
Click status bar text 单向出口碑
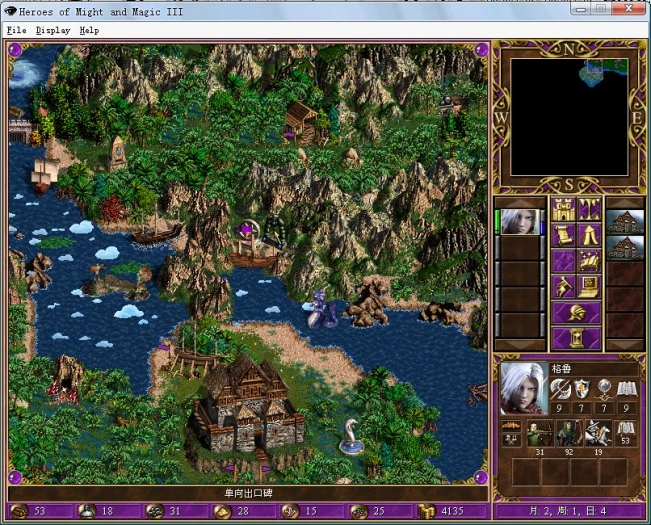[248, 493]
